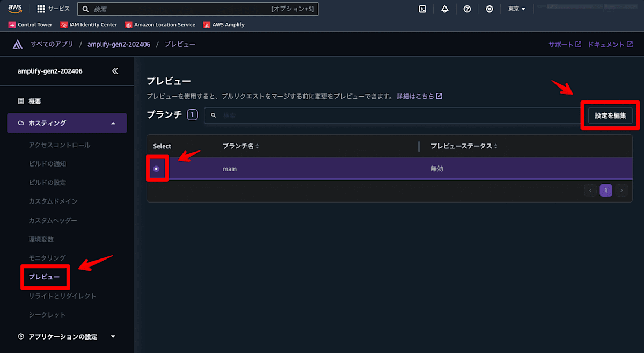Image resolution: width=644 pixels, height=353 pixels.
Task: Open プレビュー in sidebar
Action: 44,277
